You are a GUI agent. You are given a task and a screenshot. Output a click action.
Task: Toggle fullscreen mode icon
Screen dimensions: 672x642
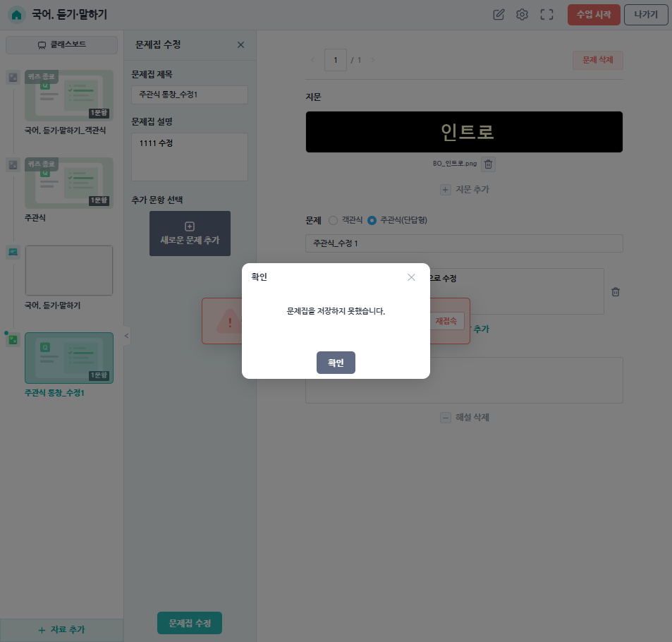[x=546, y=15]
